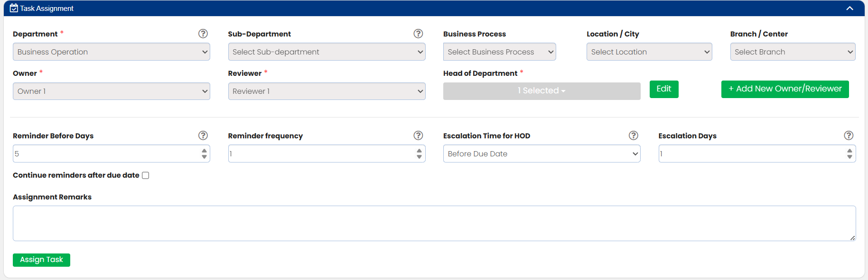The height and width of the screenshot is (280, 868).
Task: Click the Assign Task button
Action: coord(41,260)
